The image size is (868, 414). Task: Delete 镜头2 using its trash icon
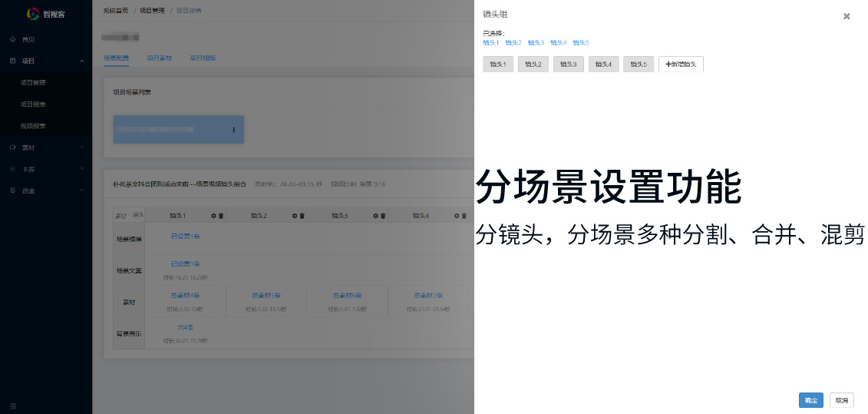(302, 216)
